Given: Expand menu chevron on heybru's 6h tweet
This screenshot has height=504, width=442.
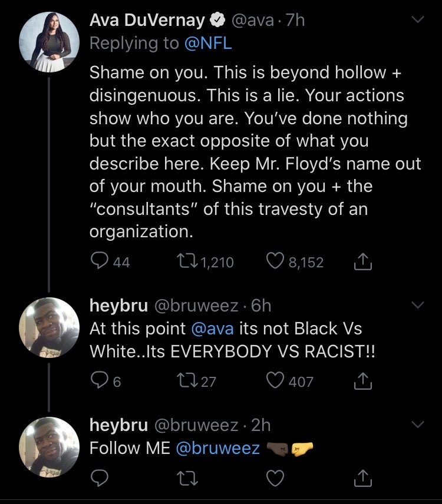Looking at the screenshot, I should [x=417, y=305].
